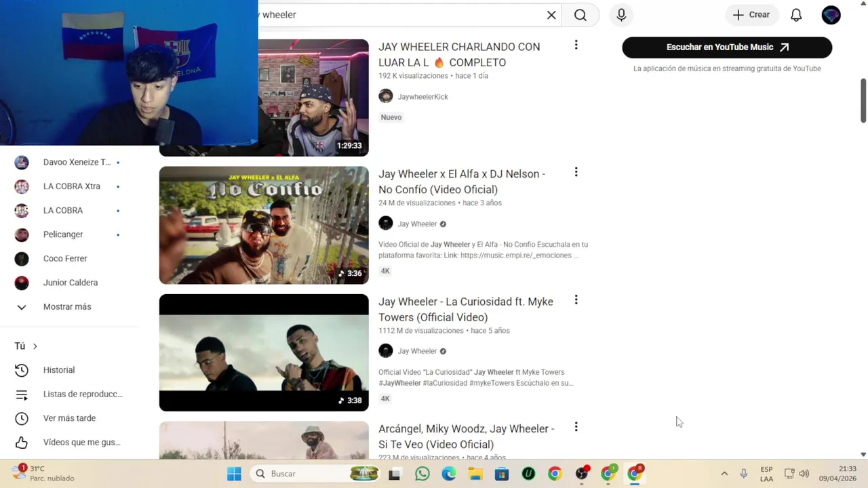Open Jay Wheeler channel avatar under No Confío
This screenshot has height=488, width=868.
coord(386,224)
